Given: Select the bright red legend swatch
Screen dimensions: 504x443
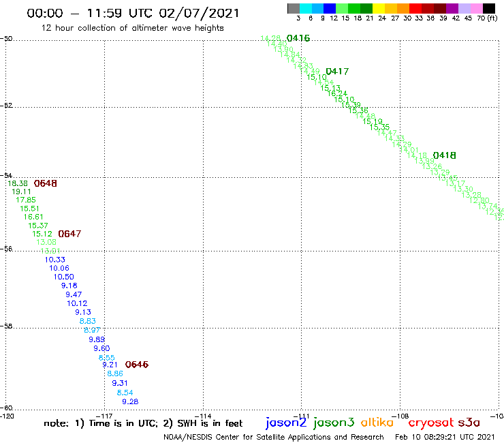Looking at the screenshot, I should 415,8.
